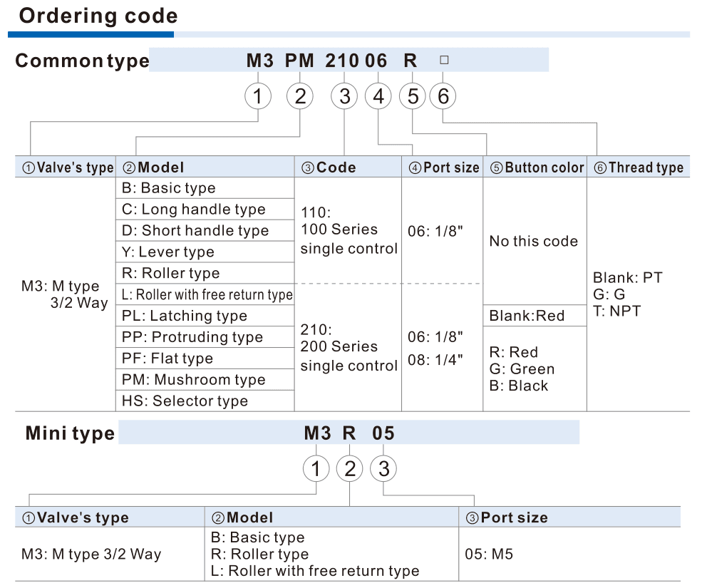Click 'R' in Mini type code
The image size is (702, 588).
point(349,433)
